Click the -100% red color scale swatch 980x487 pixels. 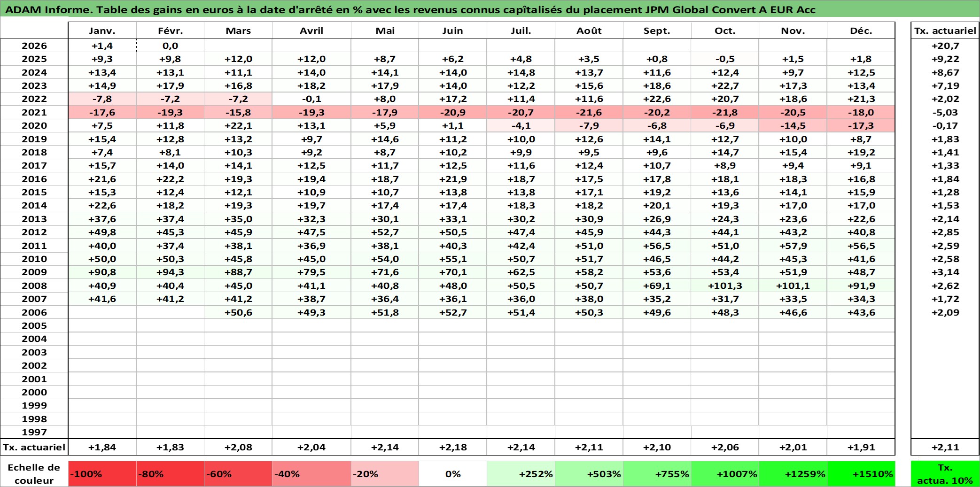coord(102,473)
